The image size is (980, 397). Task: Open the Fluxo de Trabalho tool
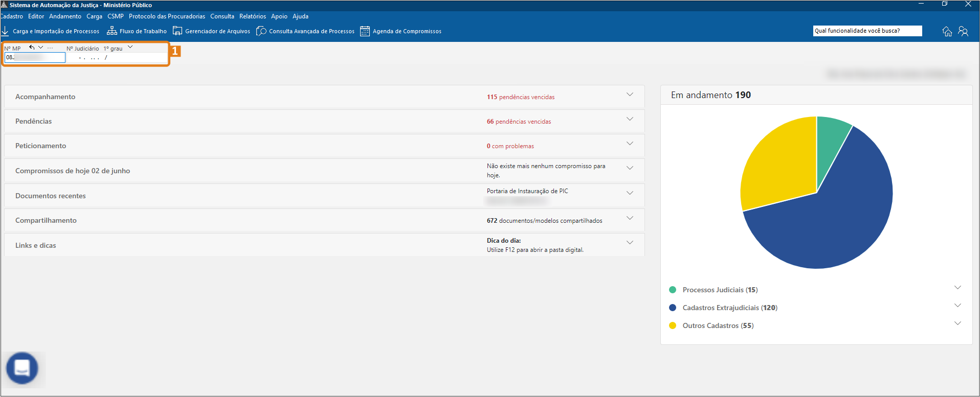click(137, 31)
